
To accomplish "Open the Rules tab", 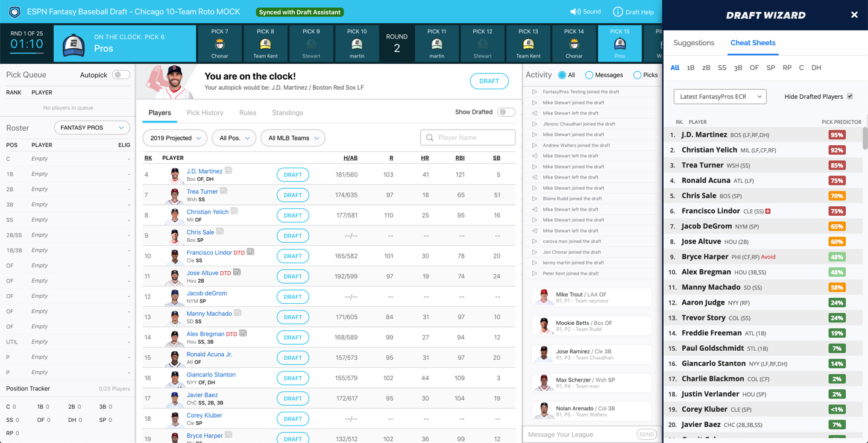I will tap(248, 113).
